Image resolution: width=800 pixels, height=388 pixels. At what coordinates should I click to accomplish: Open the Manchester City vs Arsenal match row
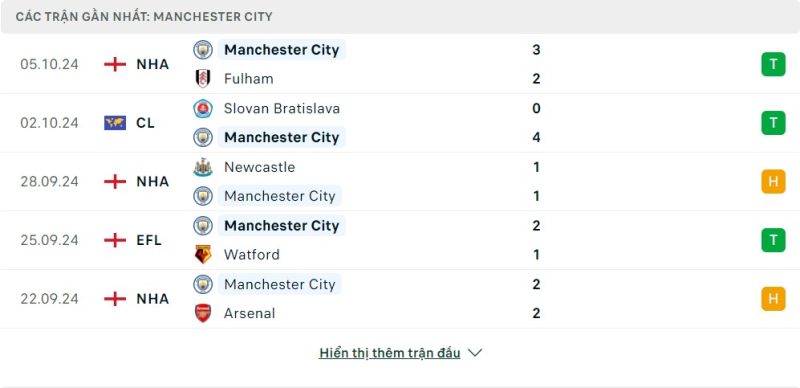coord(400,299)
